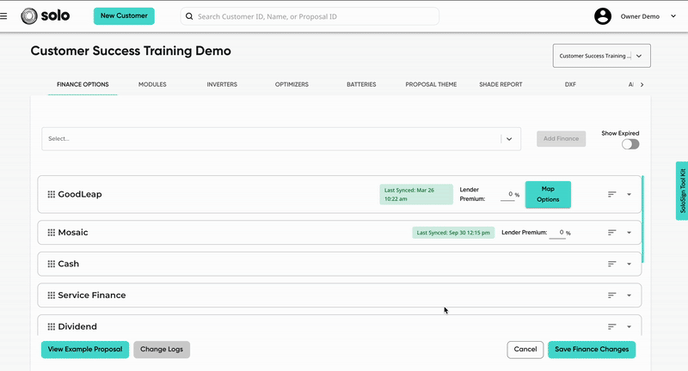Switch to the Proposal Theme tab

point(431,84)
